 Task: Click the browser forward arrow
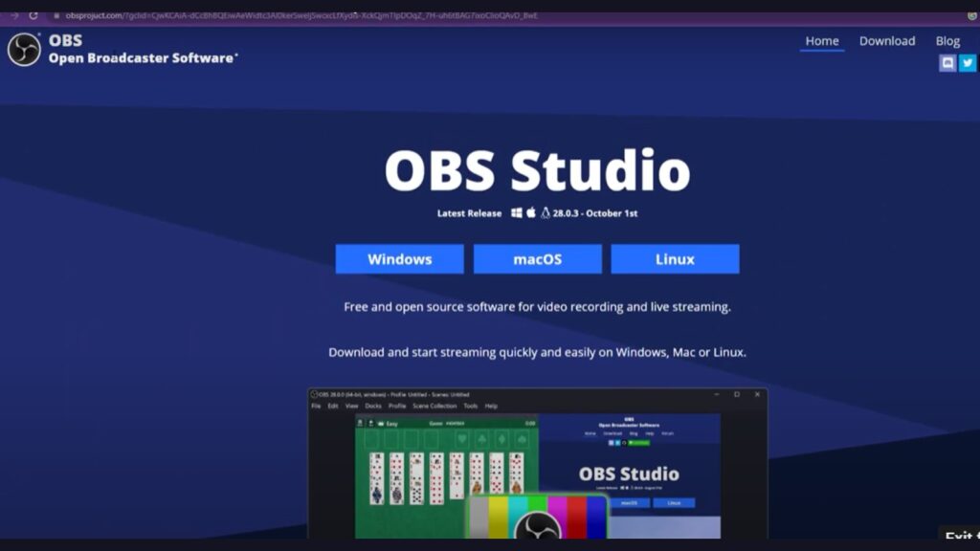[14, 15]
